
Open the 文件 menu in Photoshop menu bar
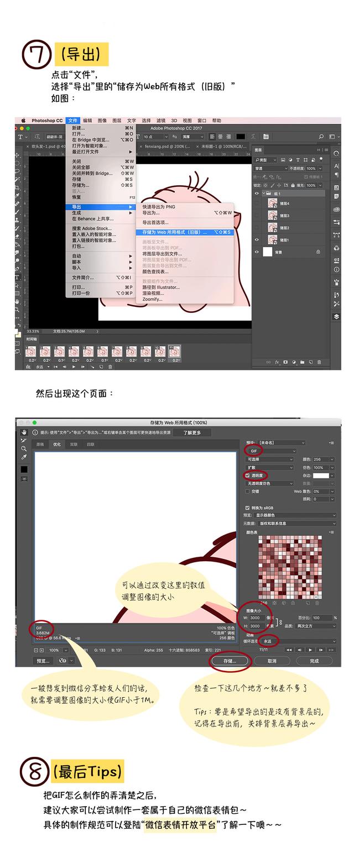(x=72, y=121)
